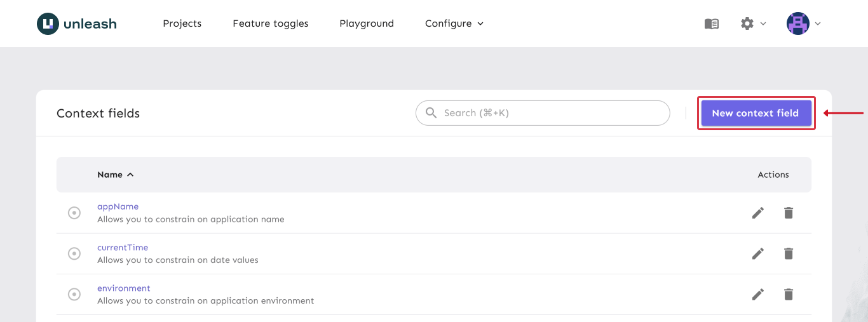Image resolution: width=868 pixels, height=322 pixels.
Task: Select the circle icon beside currentTime
Action: 74,253
